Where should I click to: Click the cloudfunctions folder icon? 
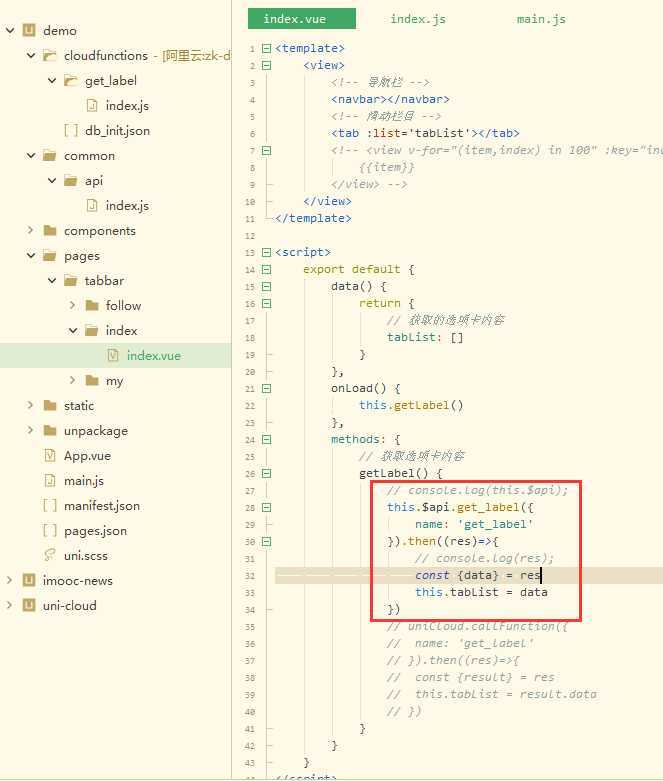pos(50,55)
